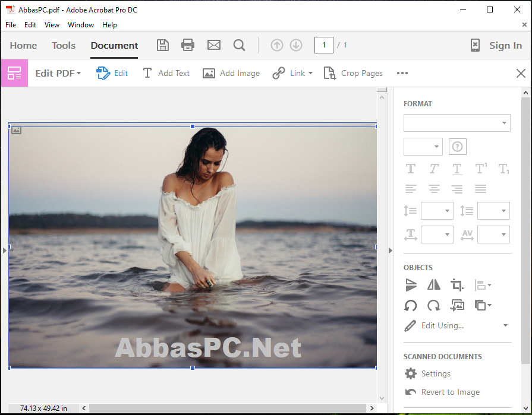Align text right
Viewport: 532px width, 415px height.
point(457,188)
